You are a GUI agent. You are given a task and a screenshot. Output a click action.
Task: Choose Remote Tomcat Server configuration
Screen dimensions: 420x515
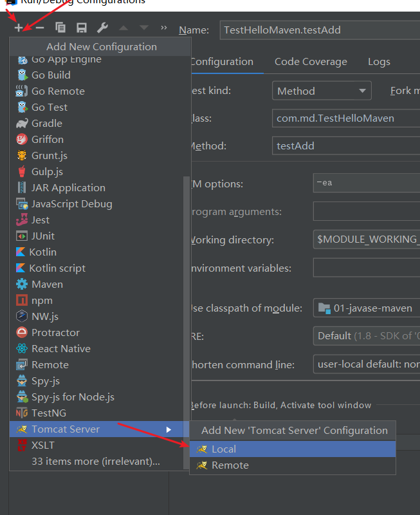tap(230, 465)
